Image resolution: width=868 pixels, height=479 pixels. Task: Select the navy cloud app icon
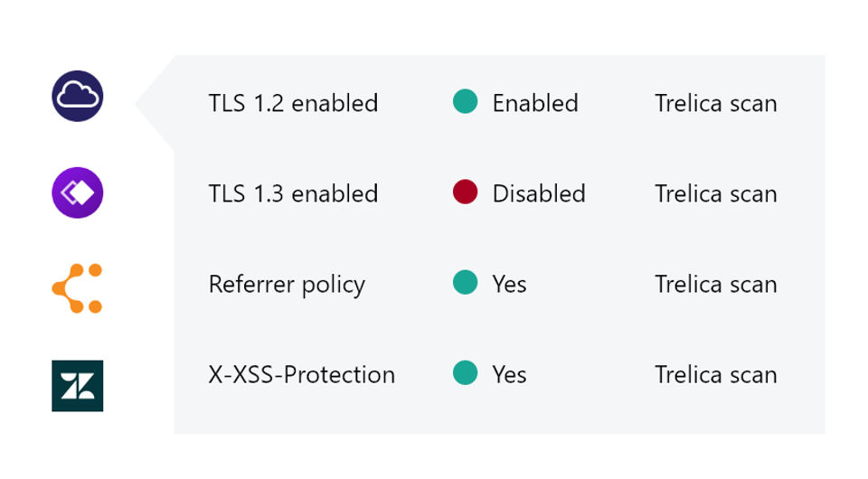coord(78,97)
